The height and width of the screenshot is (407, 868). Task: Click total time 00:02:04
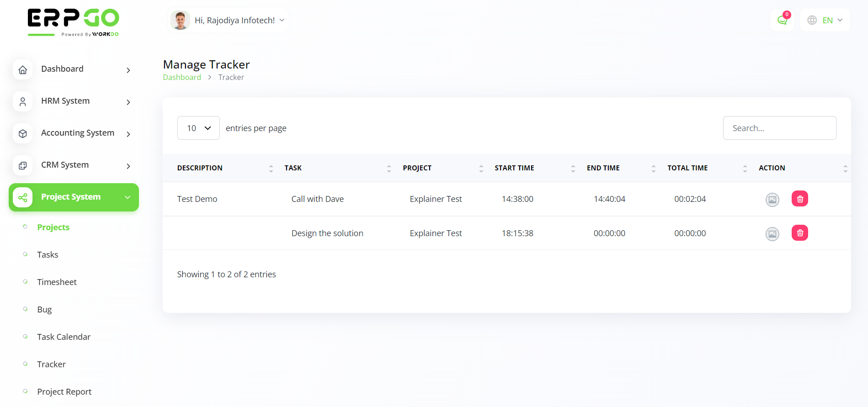690,199
